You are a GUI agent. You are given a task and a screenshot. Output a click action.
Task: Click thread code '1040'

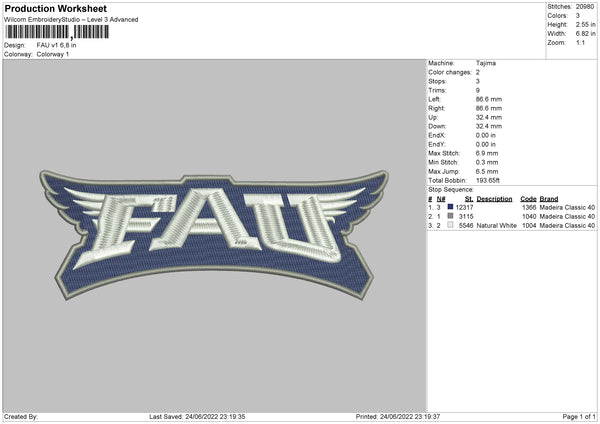coord(529,217)
